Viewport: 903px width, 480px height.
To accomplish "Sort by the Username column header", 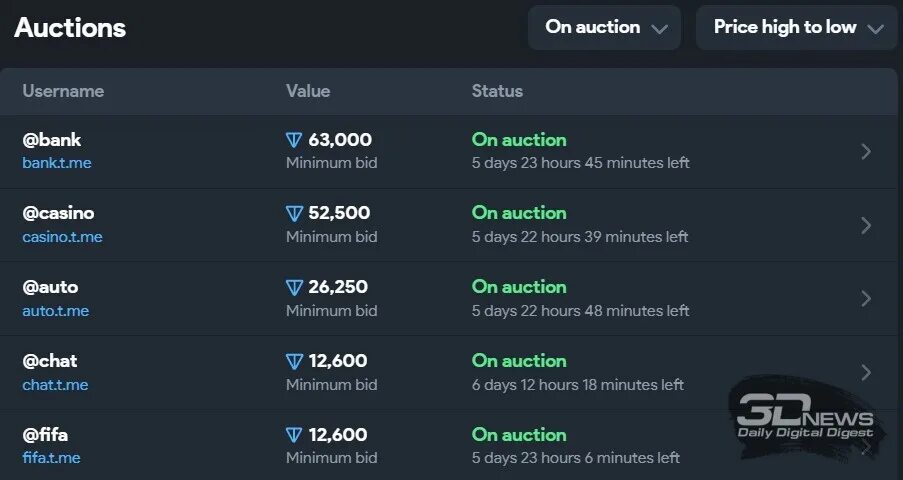I will tap(63, 91).
